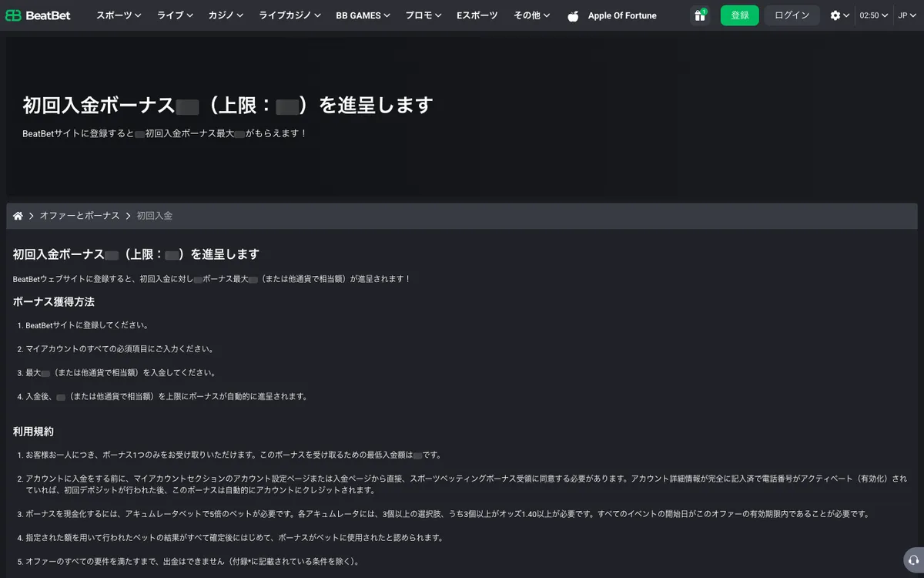Open the live support headset icon
This screenshot has width=924, height=578.
coord(913,560)
